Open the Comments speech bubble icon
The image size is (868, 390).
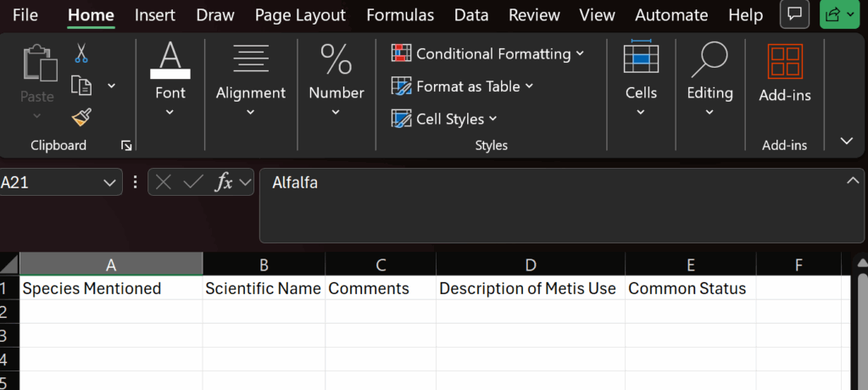[793, 14]
